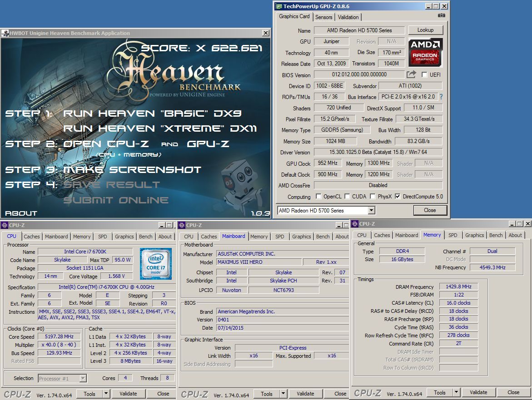Viewport: 532px width, 400px height.
Task: Click the Bus Interface question mark icon
Action: pyautogui.click(x=441, y=97)
